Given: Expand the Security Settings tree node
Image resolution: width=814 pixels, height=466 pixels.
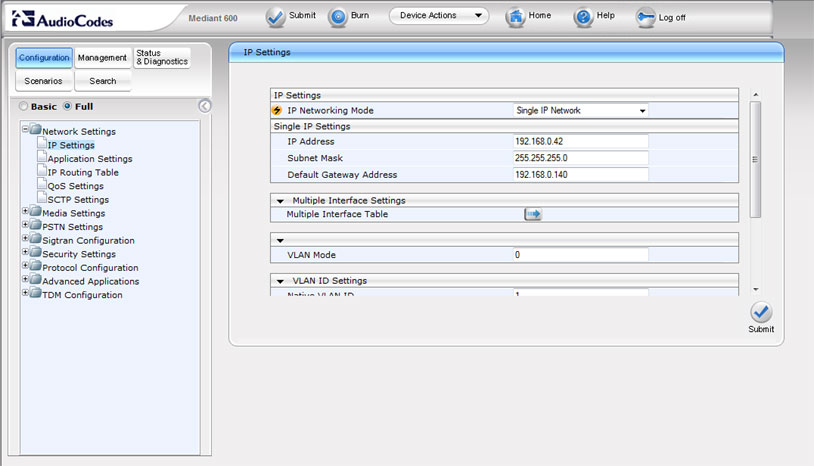Looking at the screenshot, I should tap(25, 251).
